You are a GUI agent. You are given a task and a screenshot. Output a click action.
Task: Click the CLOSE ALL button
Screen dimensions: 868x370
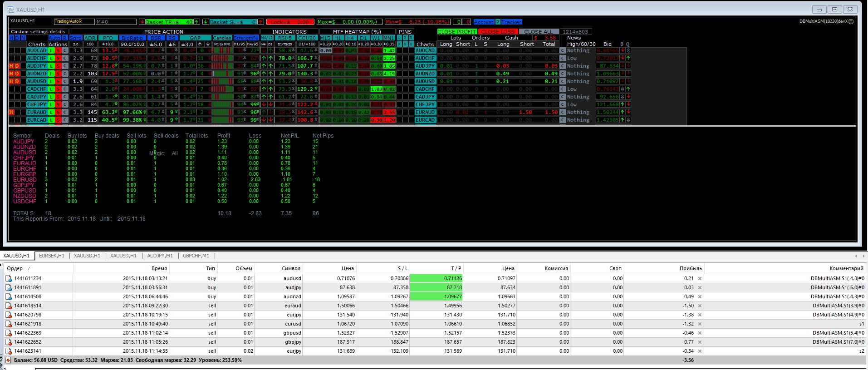click(x=539, y=32)
